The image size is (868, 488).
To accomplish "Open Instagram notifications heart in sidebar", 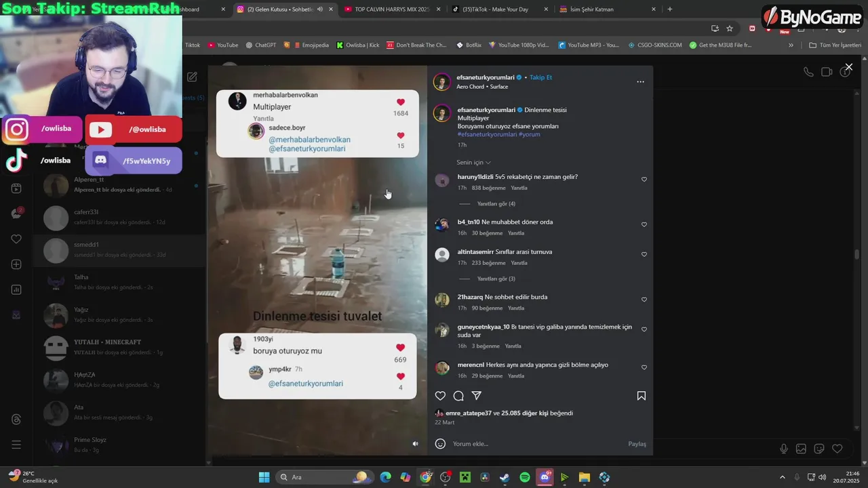I will click(x=16, y=239).
